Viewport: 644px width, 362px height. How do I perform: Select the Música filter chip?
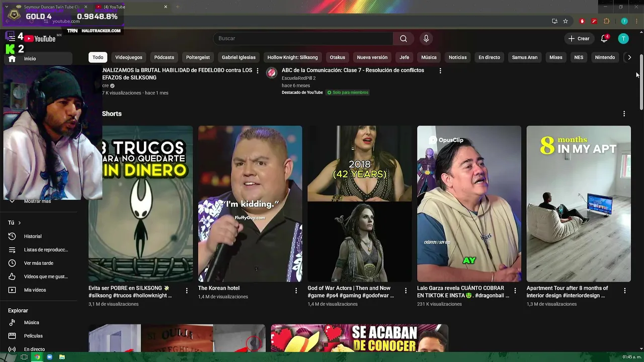429,57
